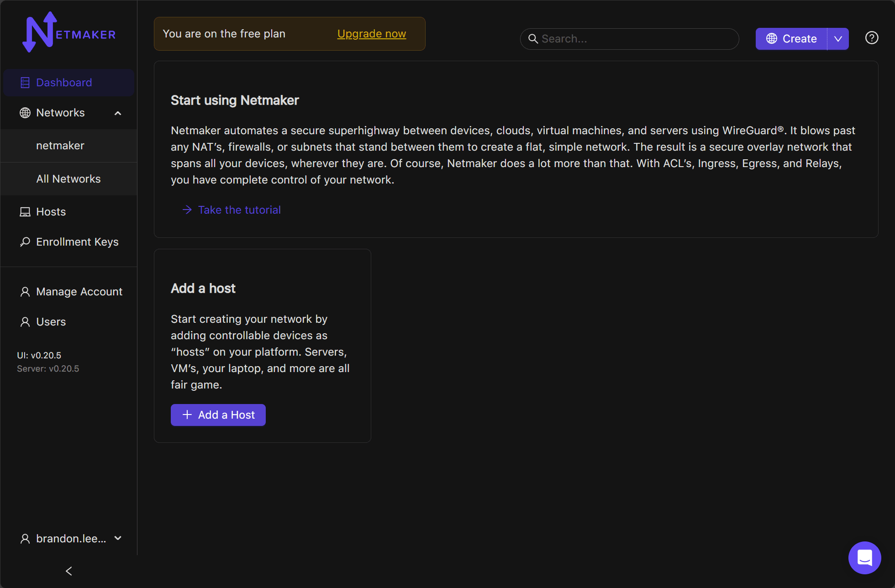
Task: Click the search magnifier icon
Action: coord(533,39)
